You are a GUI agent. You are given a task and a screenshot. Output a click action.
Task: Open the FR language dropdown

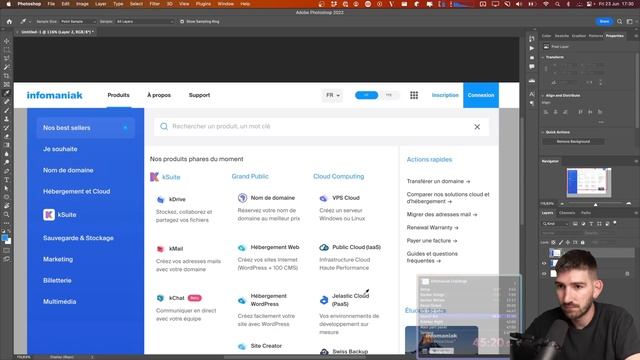(x=333, y=95)
